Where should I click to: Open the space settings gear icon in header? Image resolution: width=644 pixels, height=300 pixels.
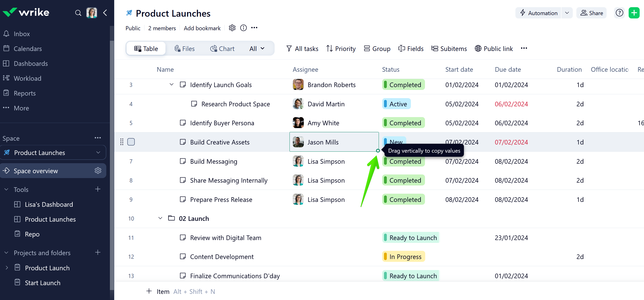[x=232, y=28]
